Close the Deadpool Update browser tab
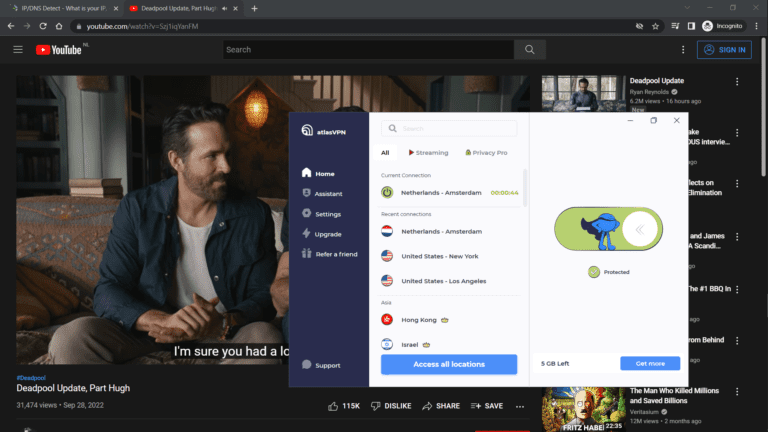768x432 pixels. click(x=236, y=8)
